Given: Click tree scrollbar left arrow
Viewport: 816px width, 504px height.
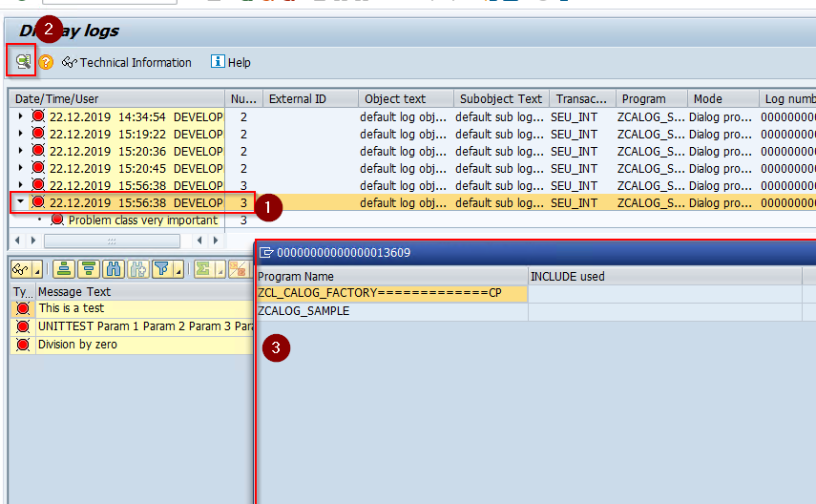Looking at the screenshot, I should tap(17, 241).
